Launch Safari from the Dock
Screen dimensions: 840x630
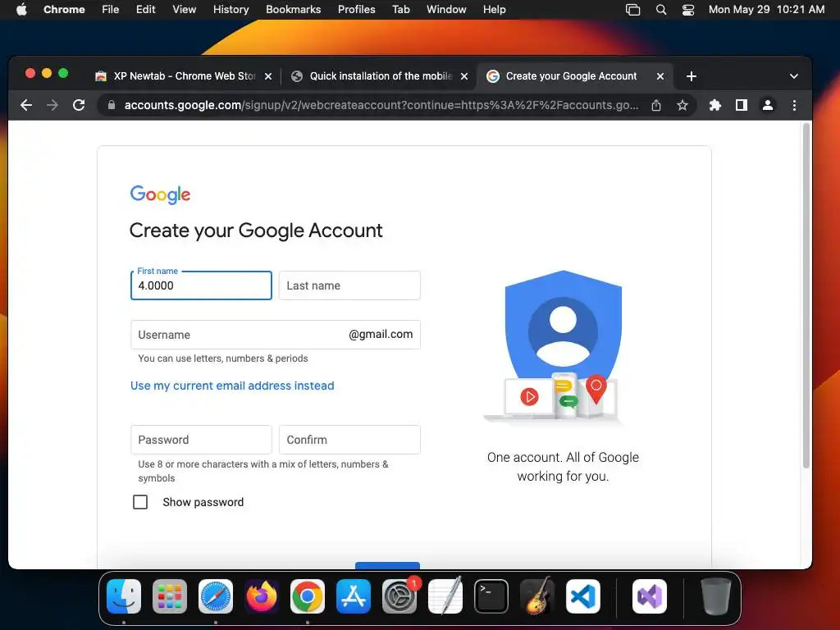click(216, 596)
